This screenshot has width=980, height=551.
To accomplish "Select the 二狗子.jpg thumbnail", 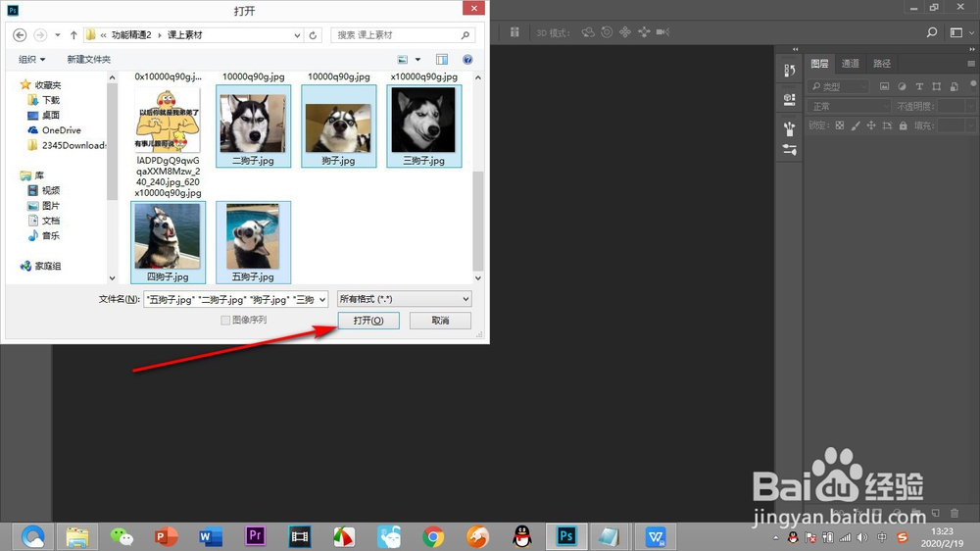I will click(253, 126).
